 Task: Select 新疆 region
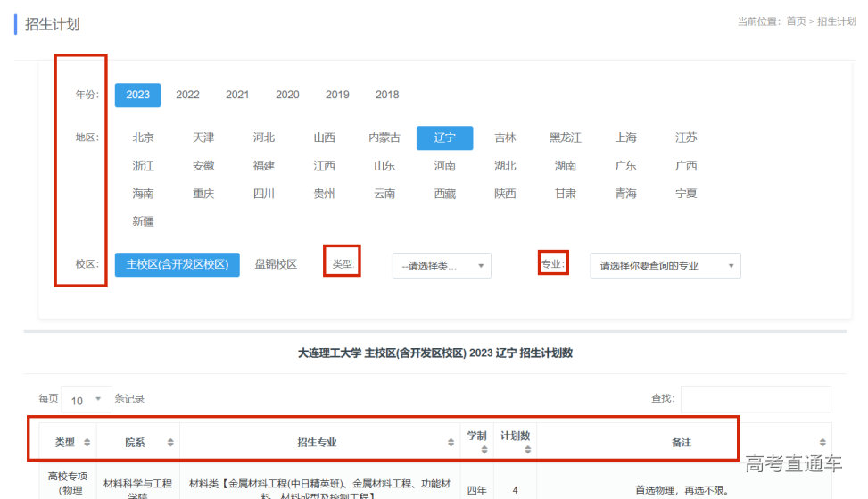click(143, 221)
